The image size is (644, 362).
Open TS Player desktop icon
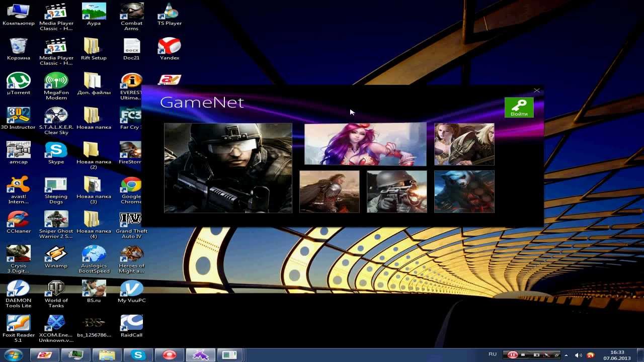click(x=170, y=15)
